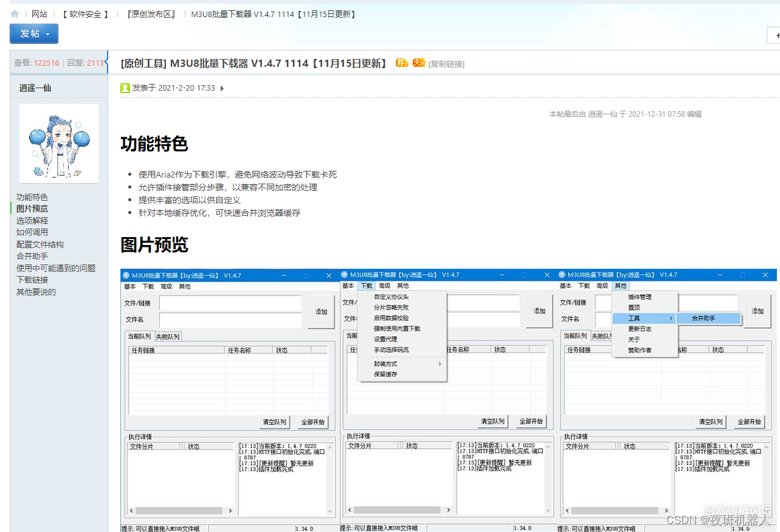The height and width of the screenshot is (532, 780).
Task: Jump to 使用中可能遇到的问题 in sidebar contents
Action: (56, 268)
